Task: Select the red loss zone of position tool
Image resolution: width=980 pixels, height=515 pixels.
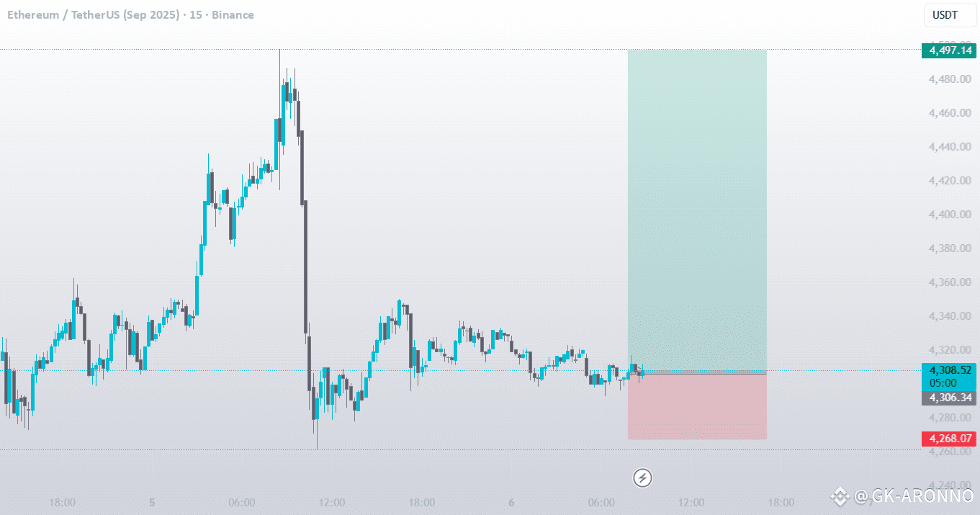Action: [697, 406]
